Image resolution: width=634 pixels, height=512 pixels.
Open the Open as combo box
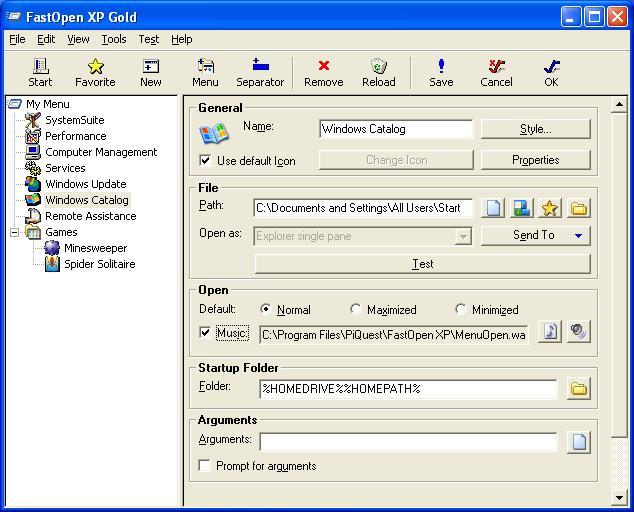pos(363,236)
